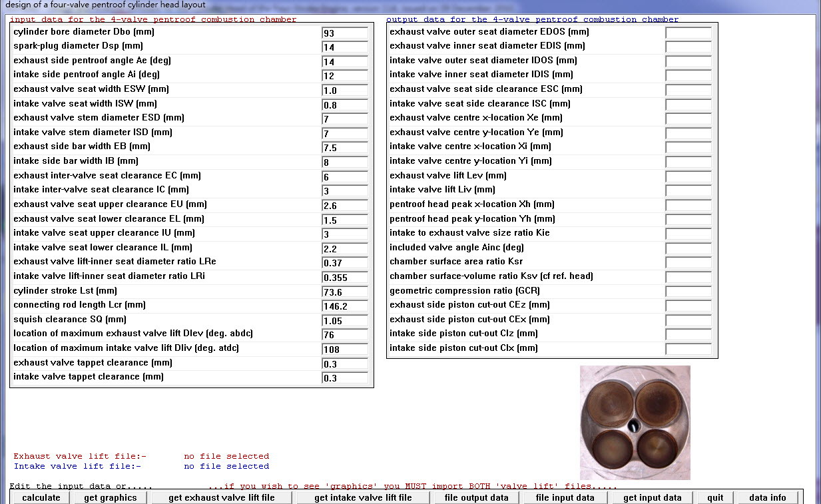The height and width of the screenshot is (504, 821).
Task: Click exhaust valve inner seat diameter EDIS output
Action: (x=688, y=47)
